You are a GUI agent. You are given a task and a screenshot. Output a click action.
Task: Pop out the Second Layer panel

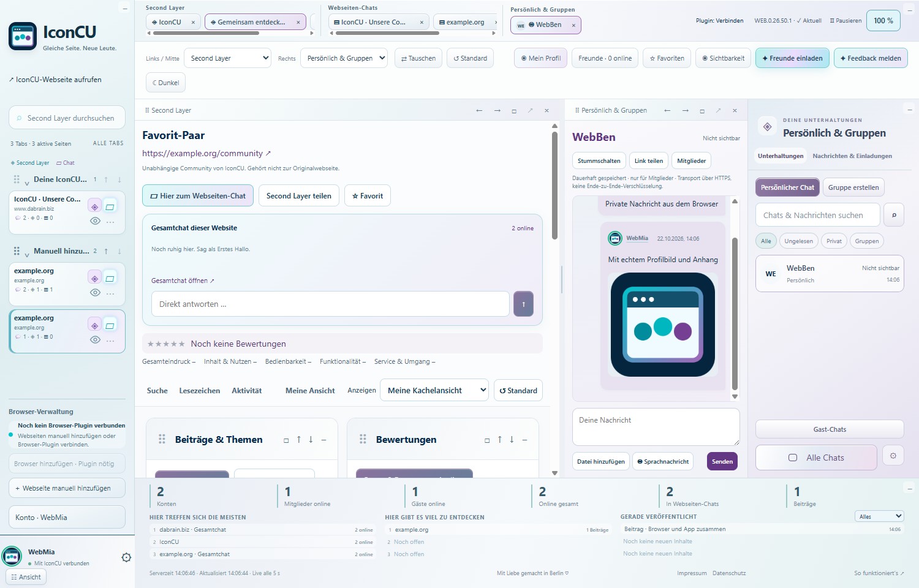[530, 110]
